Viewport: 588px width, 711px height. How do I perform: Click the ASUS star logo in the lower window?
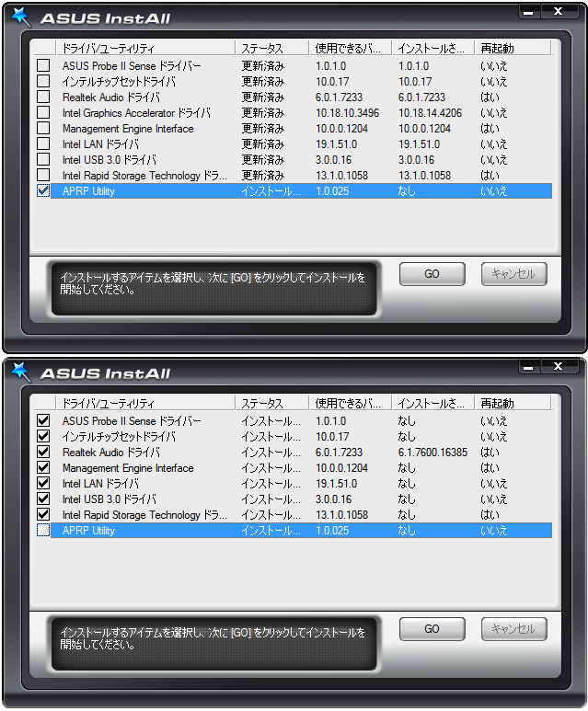point(22,372)
